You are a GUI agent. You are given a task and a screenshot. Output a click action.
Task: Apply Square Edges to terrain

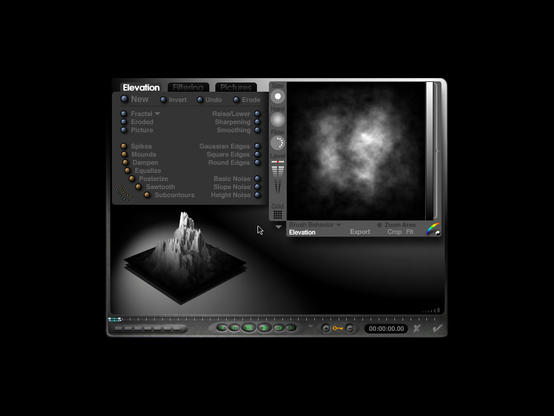[257, 154]
